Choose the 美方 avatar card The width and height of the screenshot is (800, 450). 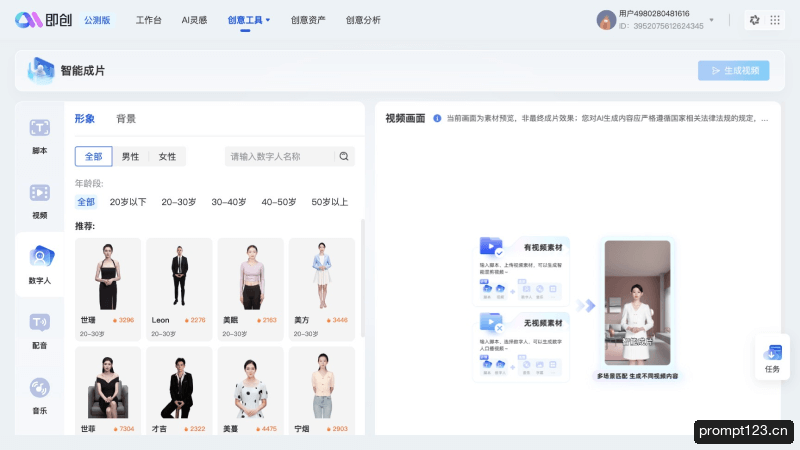click(x=322, y=289)
